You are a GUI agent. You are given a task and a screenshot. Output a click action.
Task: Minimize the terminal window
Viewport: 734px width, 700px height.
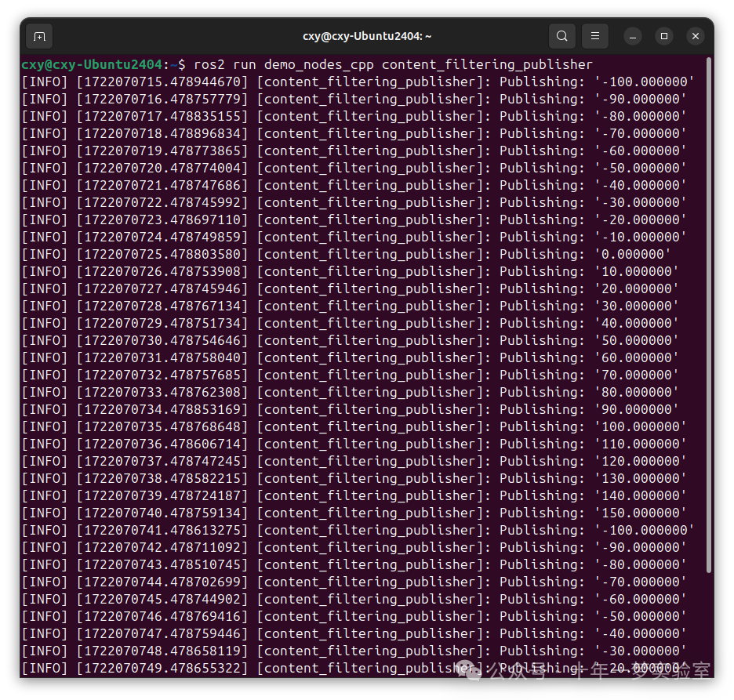[x=632, y=36]
